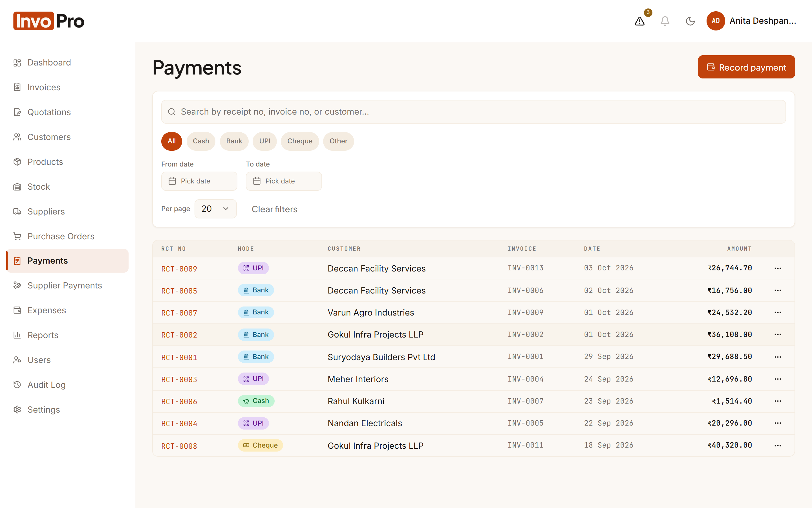Image resolution: width=812 pixels, height=508 pixels.
Task: Open Reports in the sidebar
Action: 67,335
